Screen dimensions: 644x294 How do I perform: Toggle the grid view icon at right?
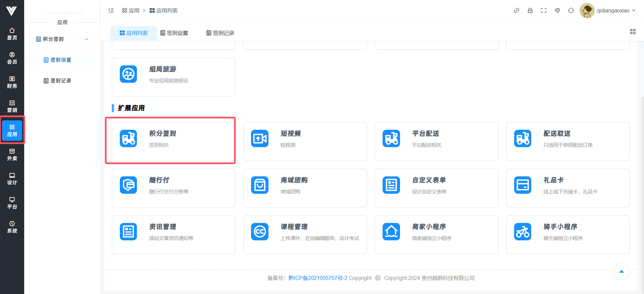point(633,32)
